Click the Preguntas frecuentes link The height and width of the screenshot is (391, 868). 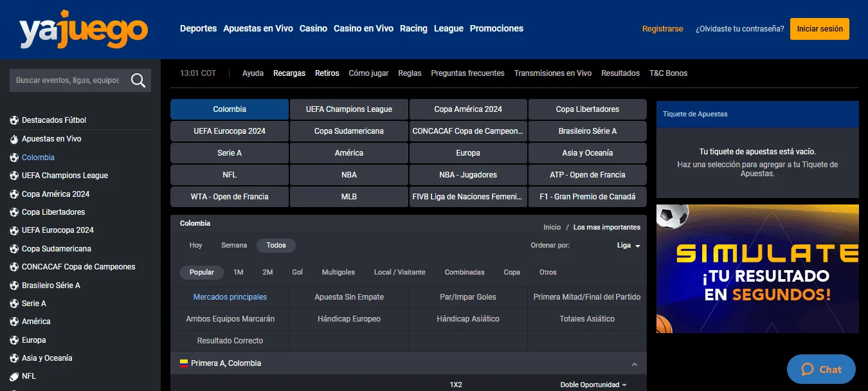pos(468,73)
